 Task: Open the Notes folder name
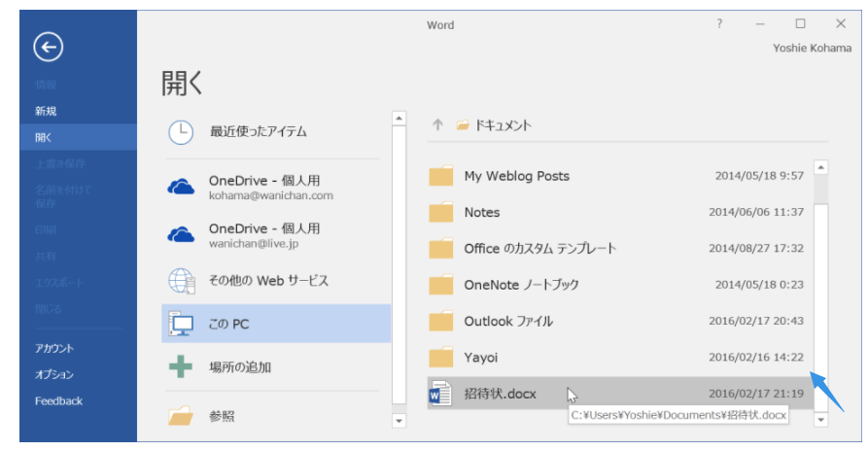coord(481,213)
